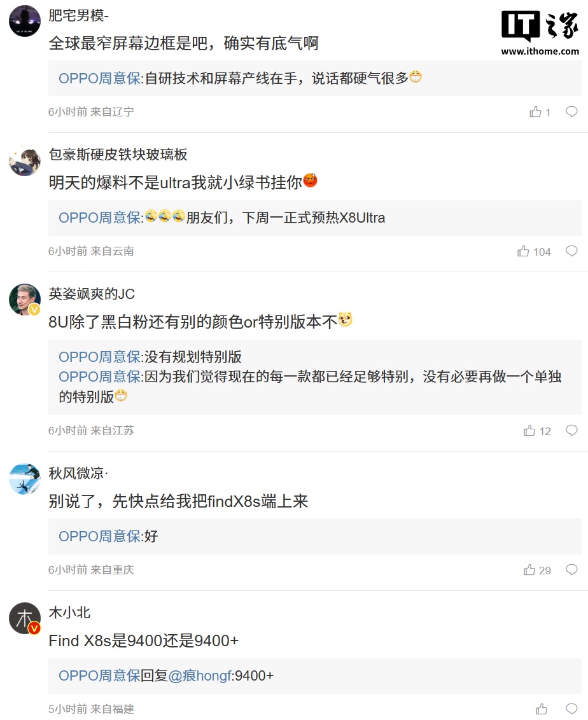Click username 包豪斯硬皮铁块玻璃板

118,155
